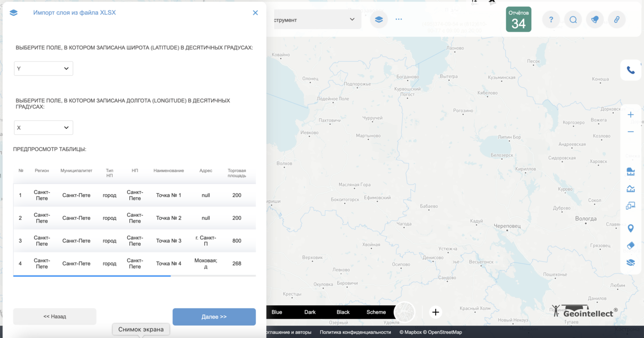Go back using the Назад button
This screenshot has height=338, width=644.
point(54,316)
